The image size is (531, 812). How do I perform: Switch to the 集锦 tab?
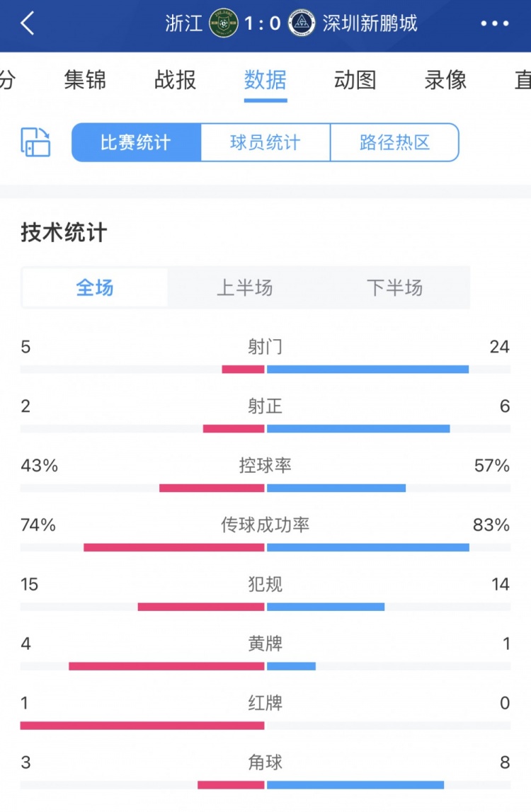click(x=85, y=80)
